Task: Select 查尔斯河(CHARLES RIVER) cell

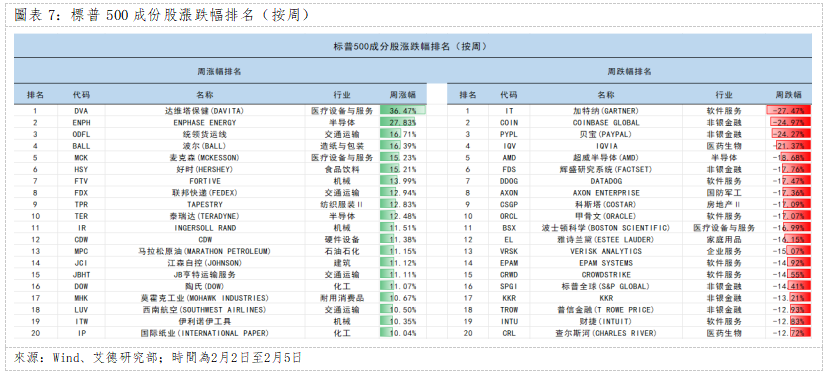Action: pos(605,333)
